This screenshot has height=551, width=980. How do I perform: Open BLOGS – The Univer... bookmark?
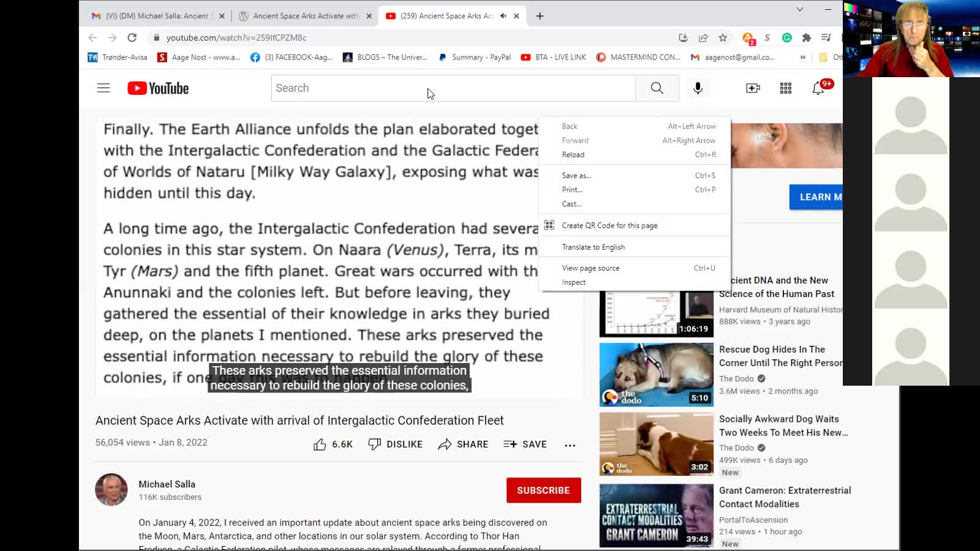click(x=385, y=57)
